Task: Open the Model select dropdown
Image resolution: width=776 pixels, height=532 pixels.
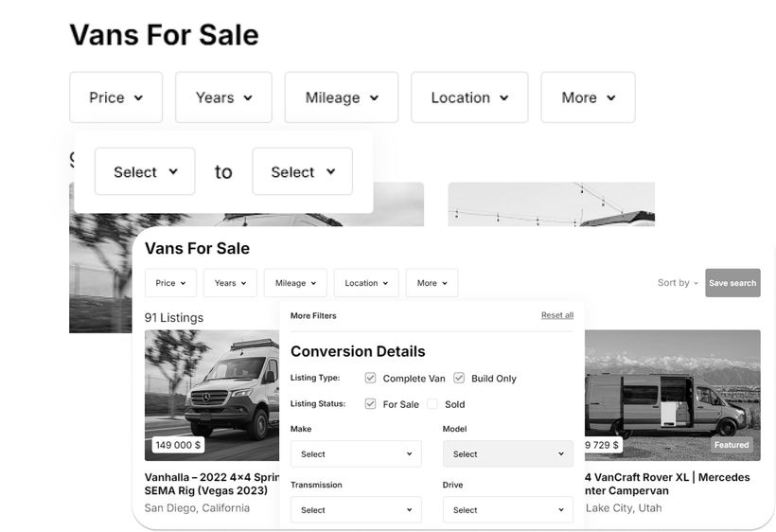Action: pyautogui.click(x=508, y=453)
